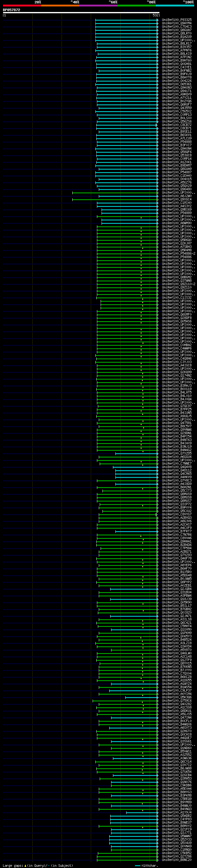Image resolution: width=197 pixels, height=868 pixels.
Task: Select the long green bar for UniRef100_Q9XGC4
Action: coord(115,200)
